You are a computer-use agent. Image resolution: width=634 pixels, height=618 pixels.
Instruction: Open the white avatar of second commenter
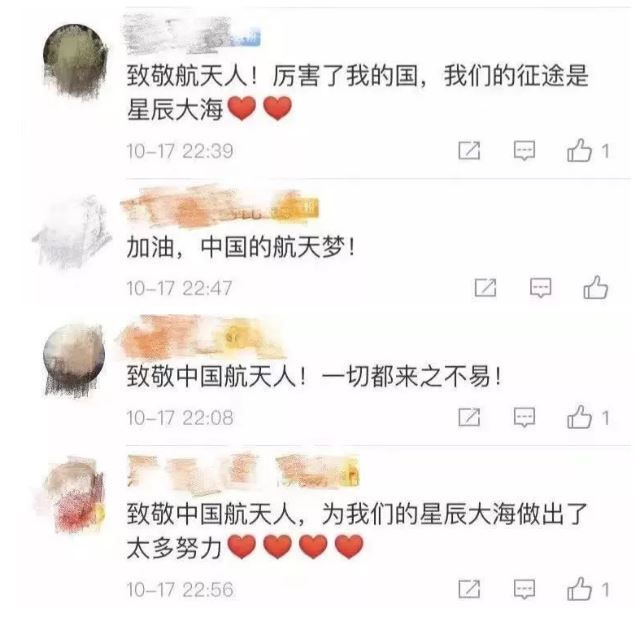[72, 231]
